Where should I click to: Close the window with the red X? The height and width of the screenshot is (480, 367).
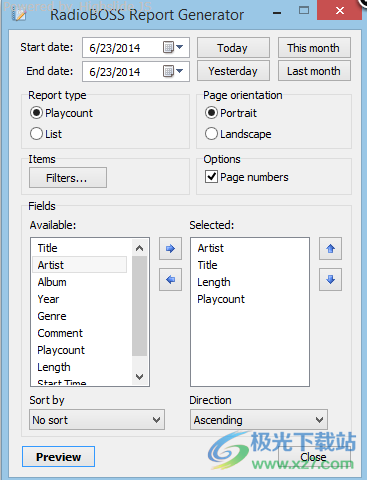pos(340,10)
